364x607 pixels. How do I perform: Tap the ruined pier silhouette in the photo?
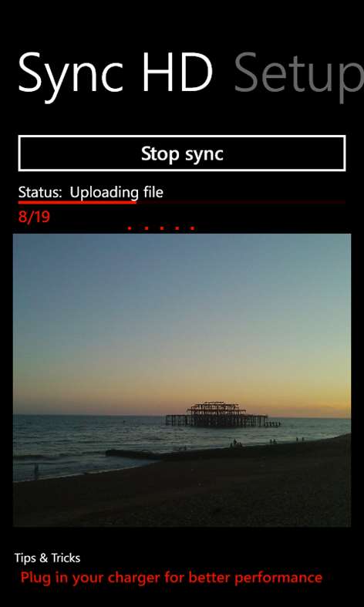coord(222,415)
